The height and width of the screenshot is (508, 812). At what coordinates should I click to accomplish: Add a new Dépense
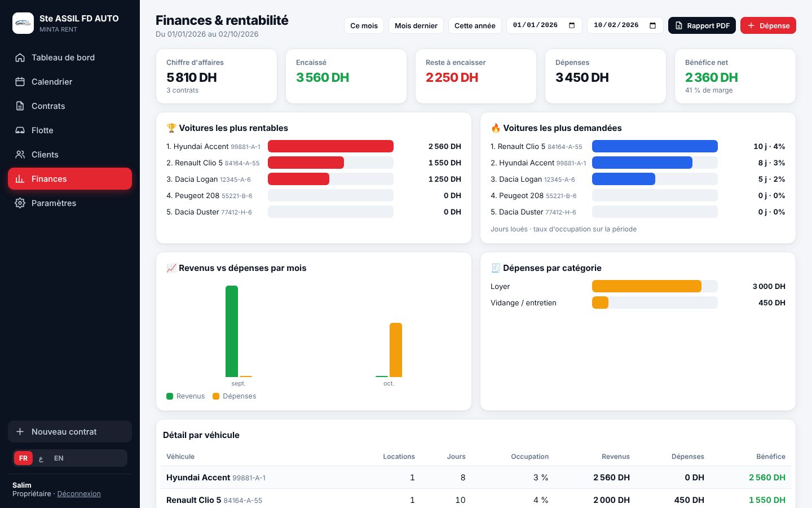pos(768,25)
